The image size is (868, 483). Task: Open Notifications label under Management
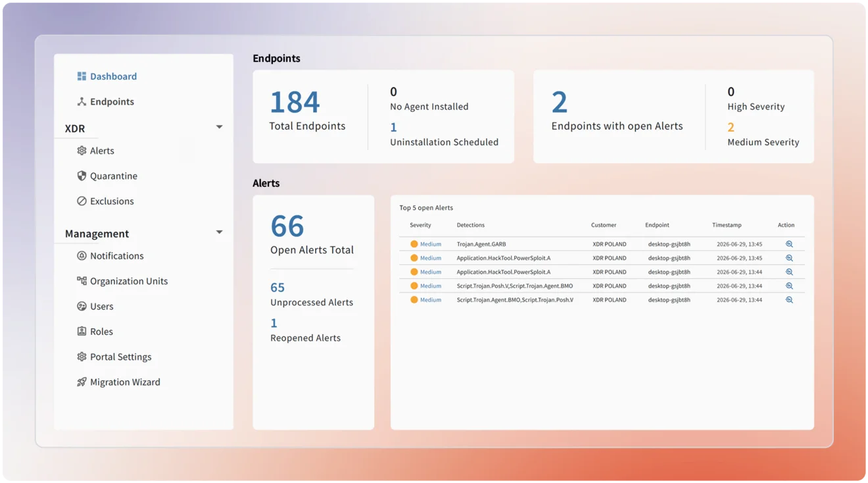pos(116,256)
